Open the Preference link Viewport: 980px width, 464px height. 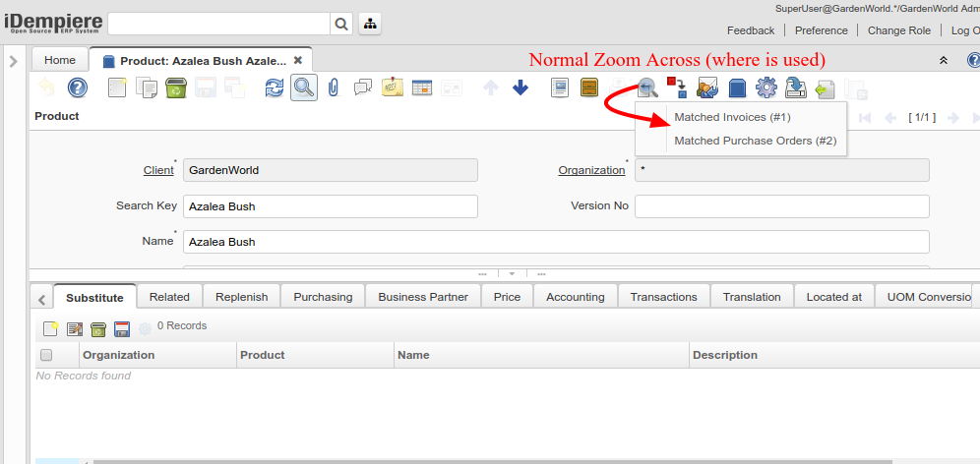821,30
